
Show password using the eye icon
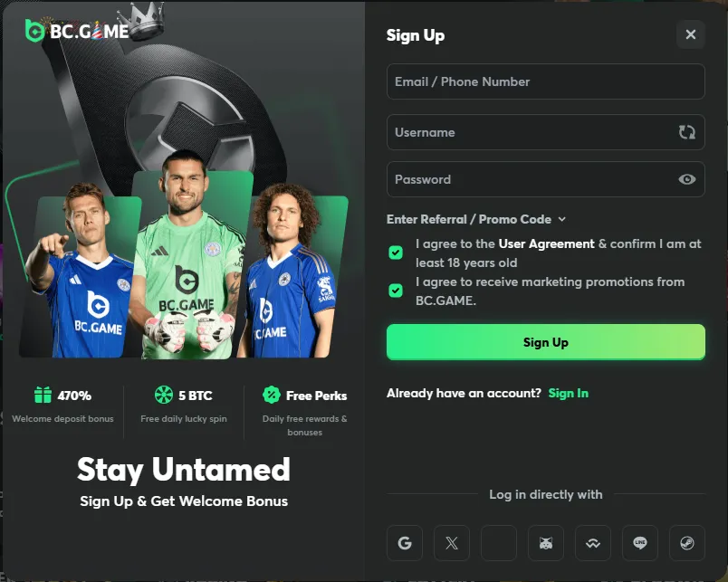click(687, 179)
